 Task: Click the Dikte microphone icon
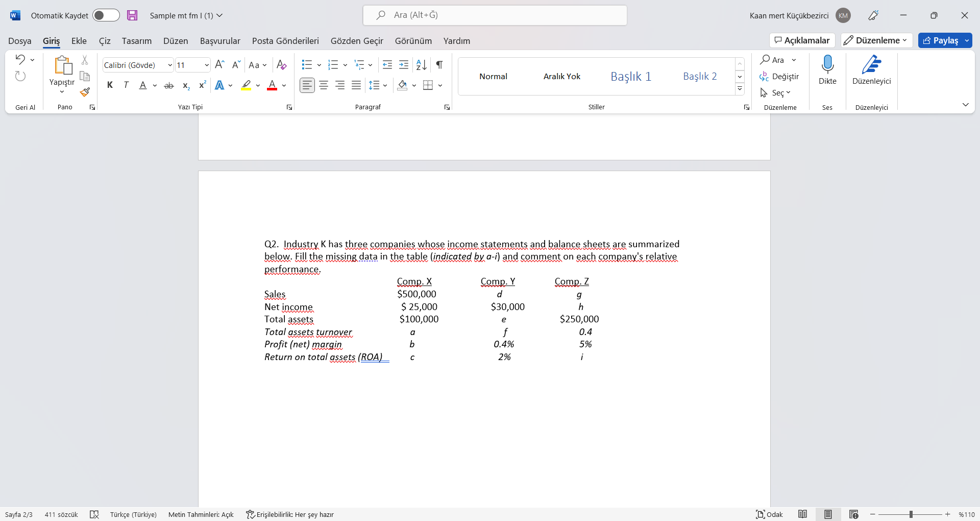point(827,64)
